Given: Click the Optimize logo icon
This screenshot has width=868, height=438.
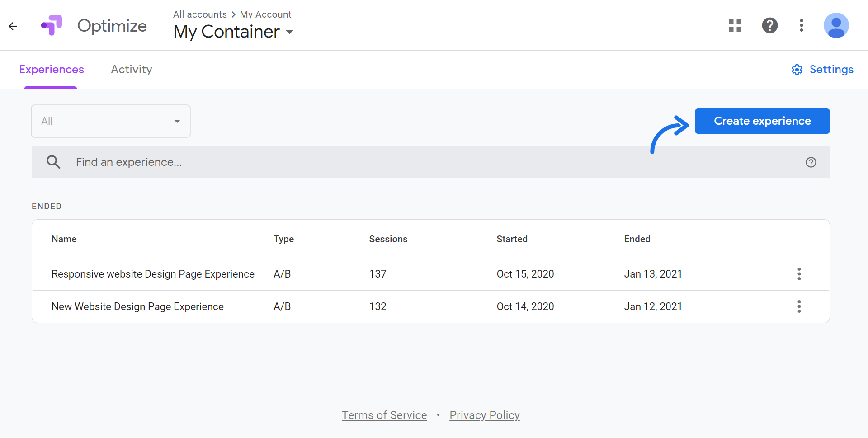Looking at the screenshot, I should pyautogui.click(x=52, y=25).
